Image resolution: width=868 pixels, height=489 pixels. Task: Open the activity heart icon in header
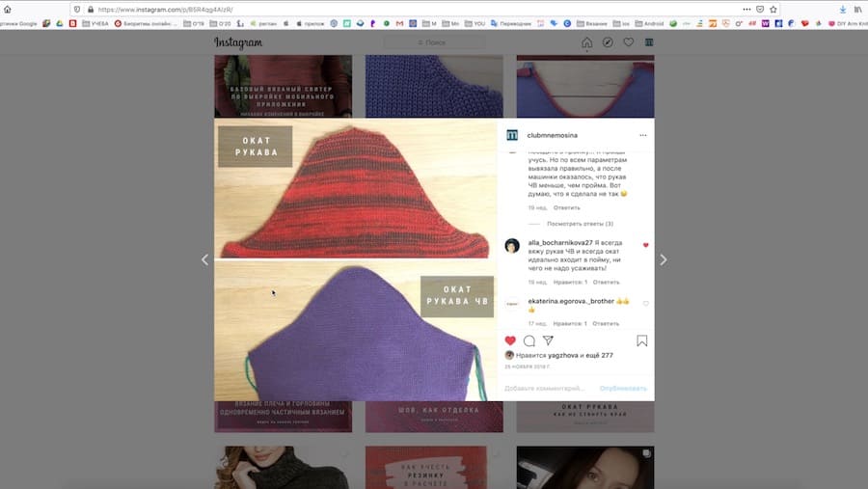click(x=628, y=42)
